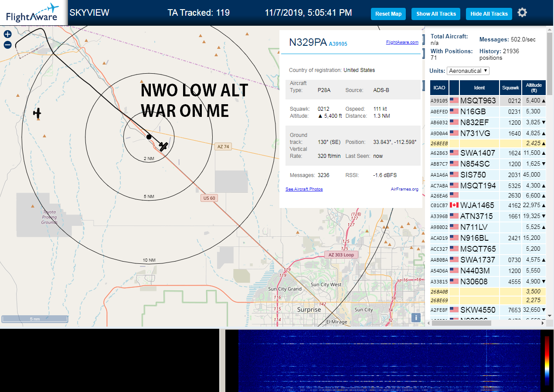Sort table by ICAO column header
The width and height of the screenshot is (554, 392).
[x=439, y=88]
